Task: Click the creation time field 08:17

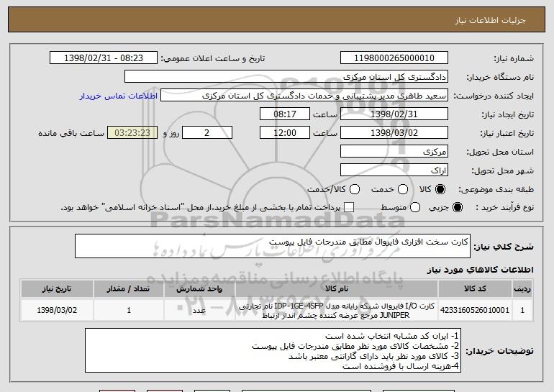Action: (285, 114)
